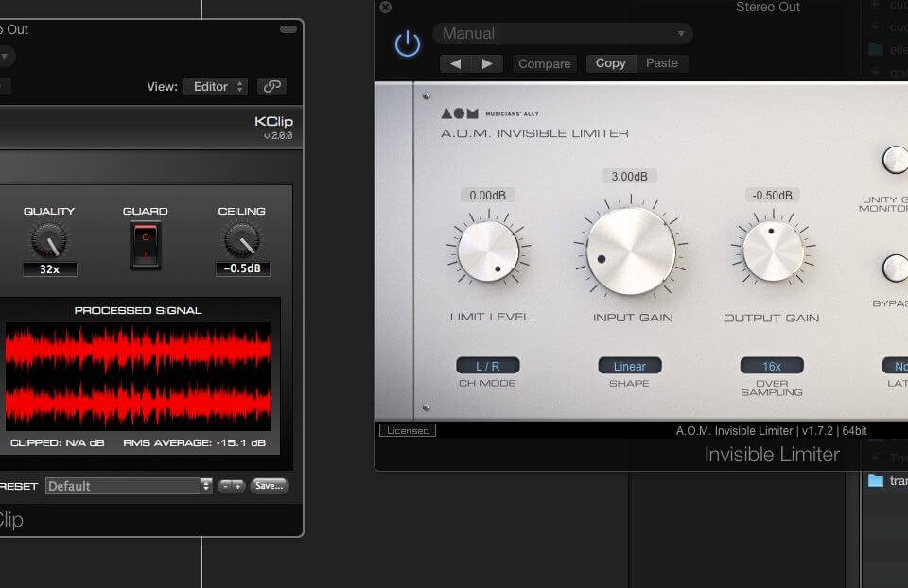Open the Manual preset dropdown
908x588 pixels.
563,33
